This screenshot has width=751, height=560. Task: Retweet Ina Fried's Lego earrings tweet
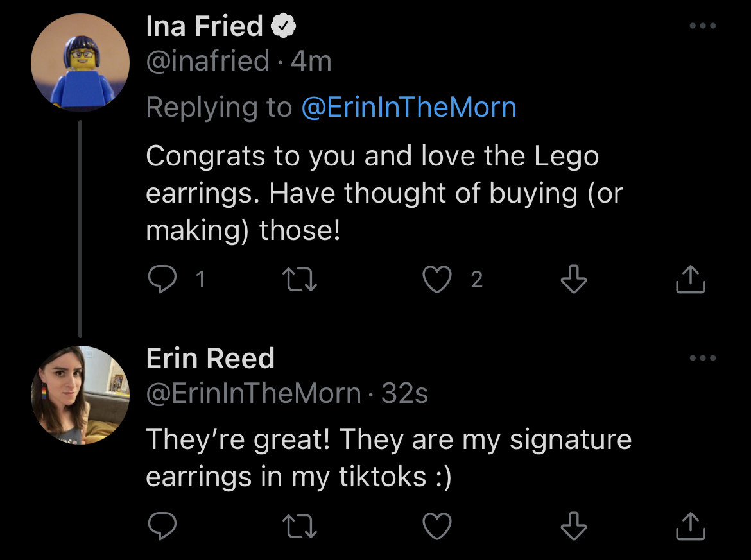[301, 280]
